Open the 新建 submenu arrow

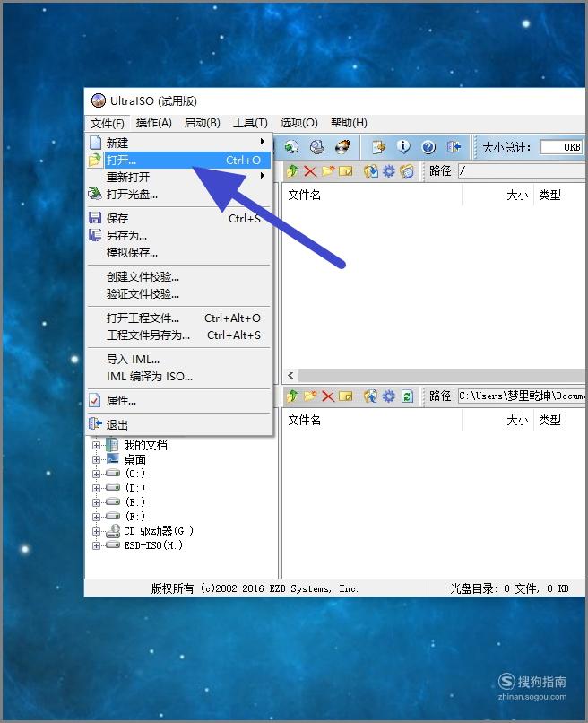pos(263,142)
